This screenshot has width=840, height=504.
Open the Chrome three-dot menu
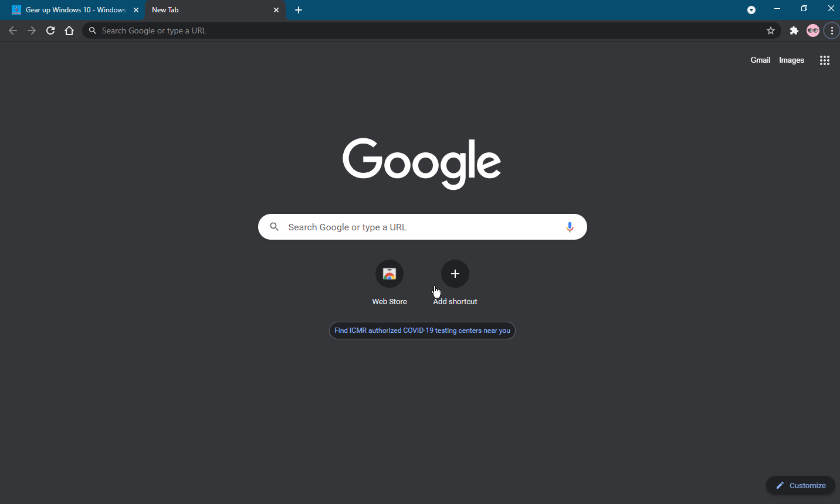pos(832,30)
